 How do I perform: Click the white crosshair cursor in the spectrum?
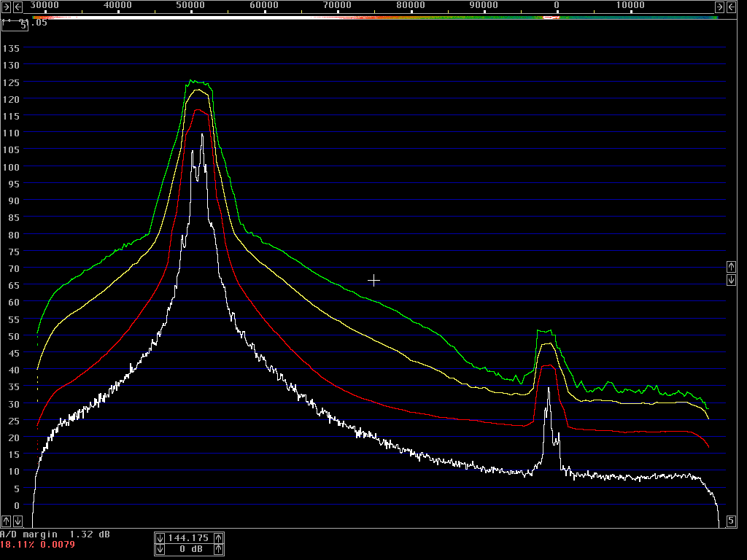(374, 281)
